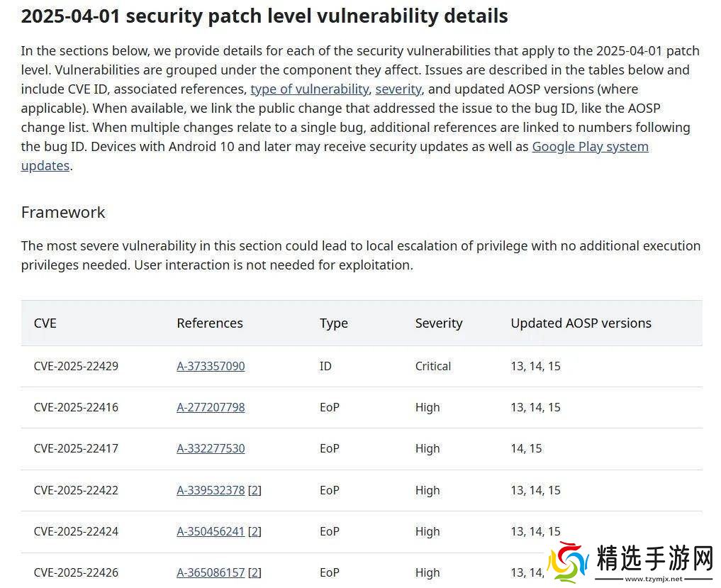Open bug reference A-373357090

tap(211, 367)
